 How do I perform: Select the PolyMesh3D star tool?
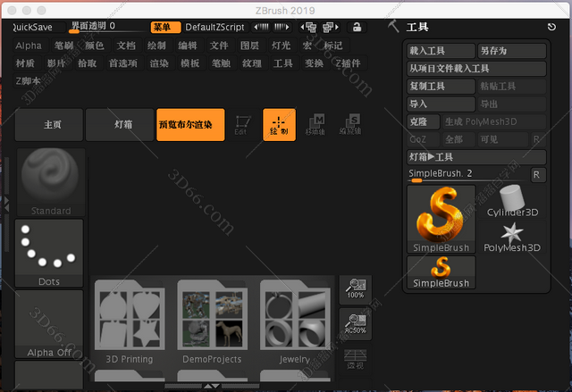click(512, 238)
